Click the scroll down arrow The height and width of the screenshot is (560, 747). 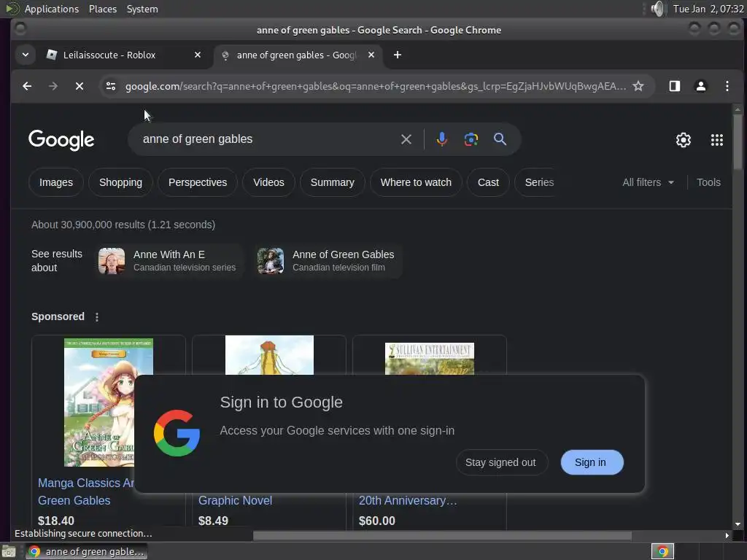tap(738, 524)
